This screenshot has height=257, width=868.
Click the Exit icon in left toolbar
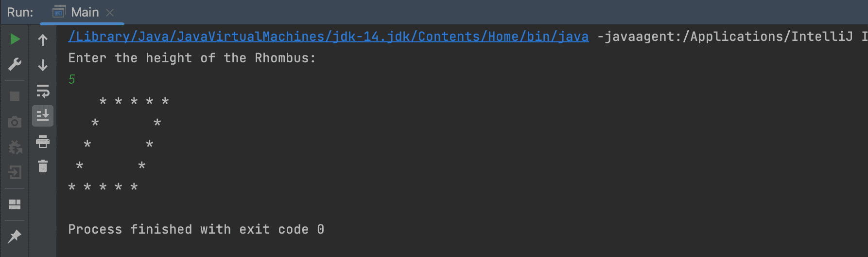[x=15, y=172]
